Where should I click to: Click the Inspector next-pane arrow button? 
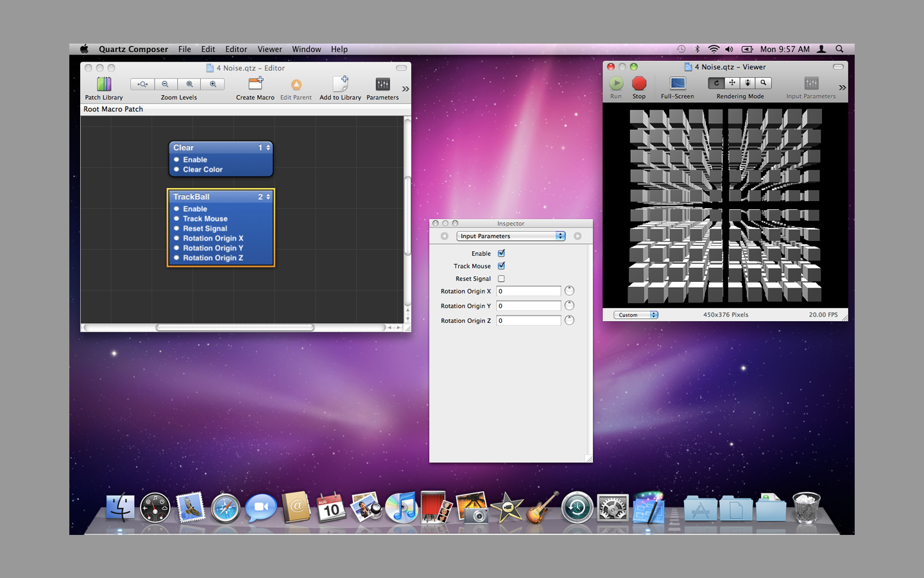pos(577,236)
